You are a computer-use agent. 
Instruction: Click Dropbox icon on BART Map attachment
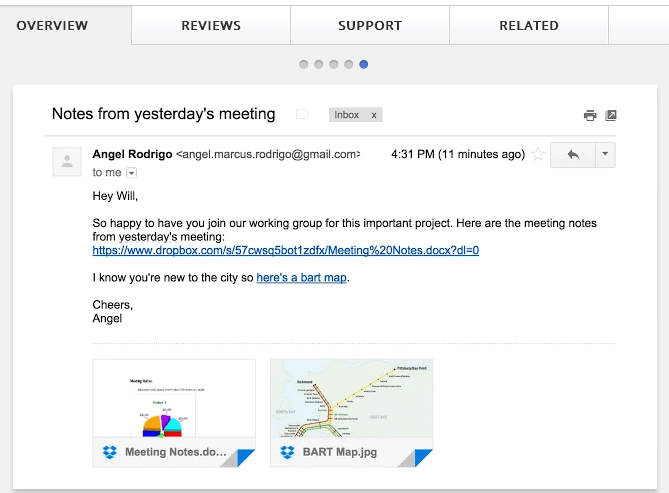(x=287, y=452)
